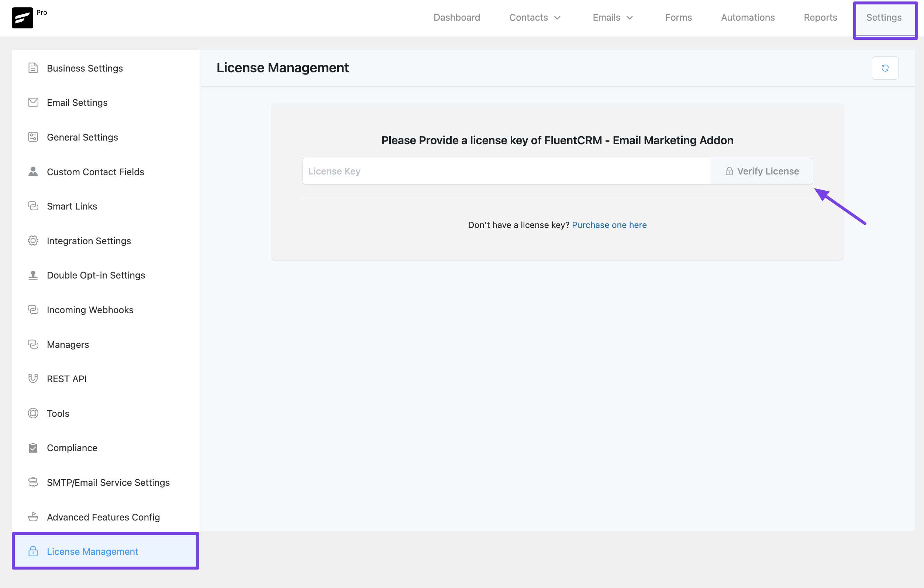Click the Custom Contact Fields person icon
Image resolution: width=924 pixels, height=588 pixels.
point(33,172)
